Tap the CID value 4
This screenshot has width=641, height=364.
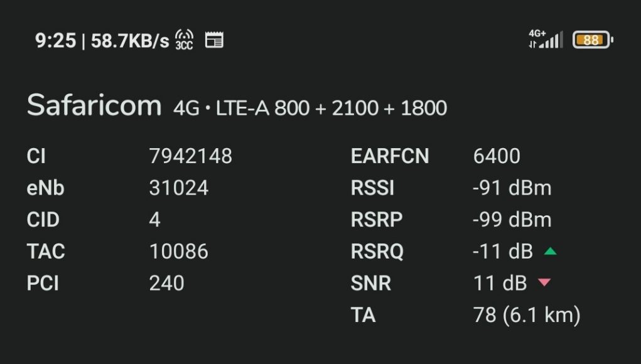tap(154, 220)
